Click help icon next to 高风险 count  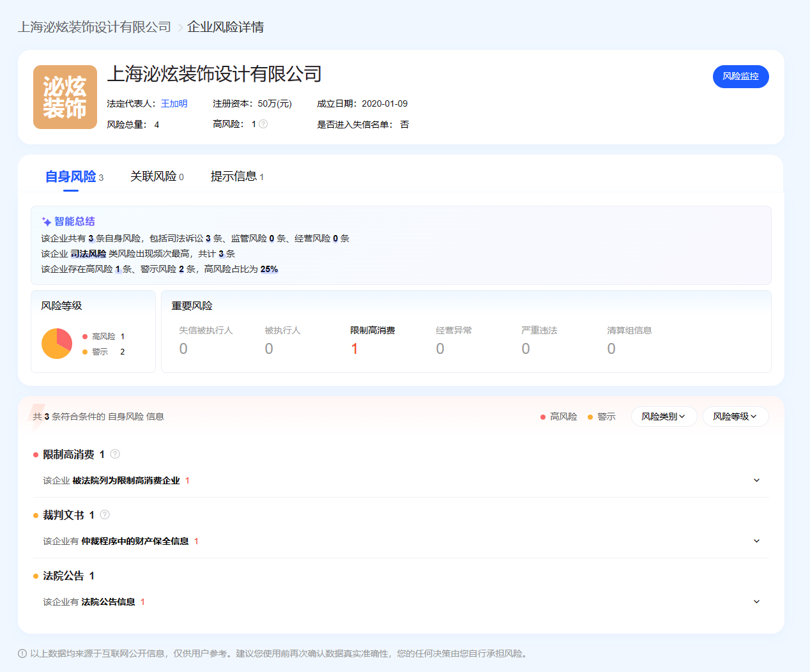[x=263, y=124]
